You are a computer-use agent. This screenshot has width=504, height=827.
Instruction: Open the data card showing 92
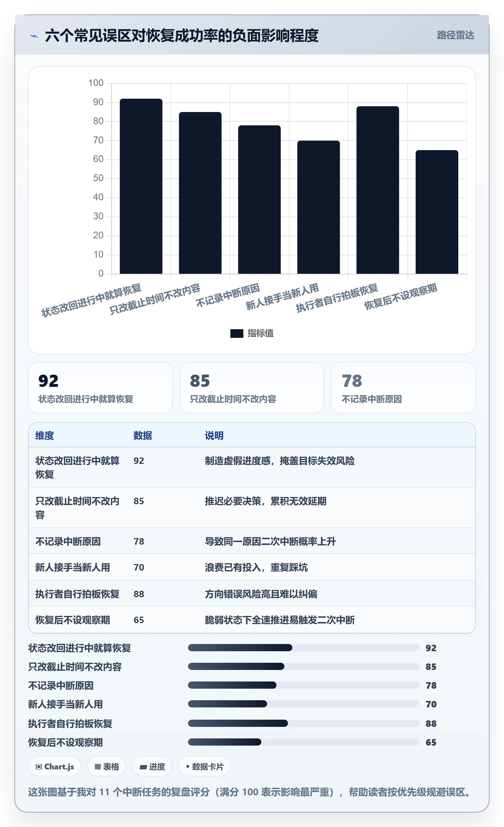click(100, 388)
